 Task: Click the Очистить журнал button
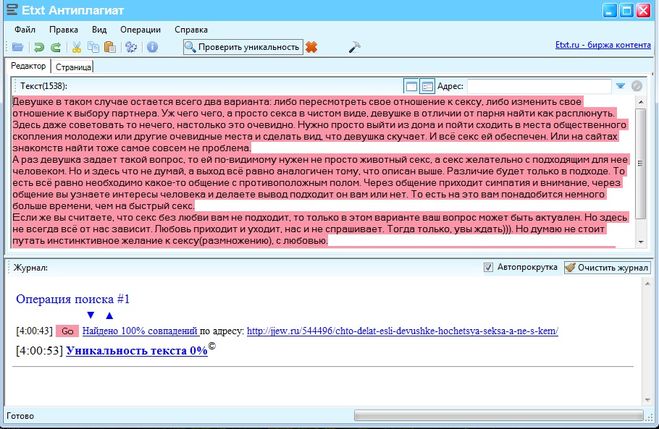pyautogui.click(x=607, y=267)
